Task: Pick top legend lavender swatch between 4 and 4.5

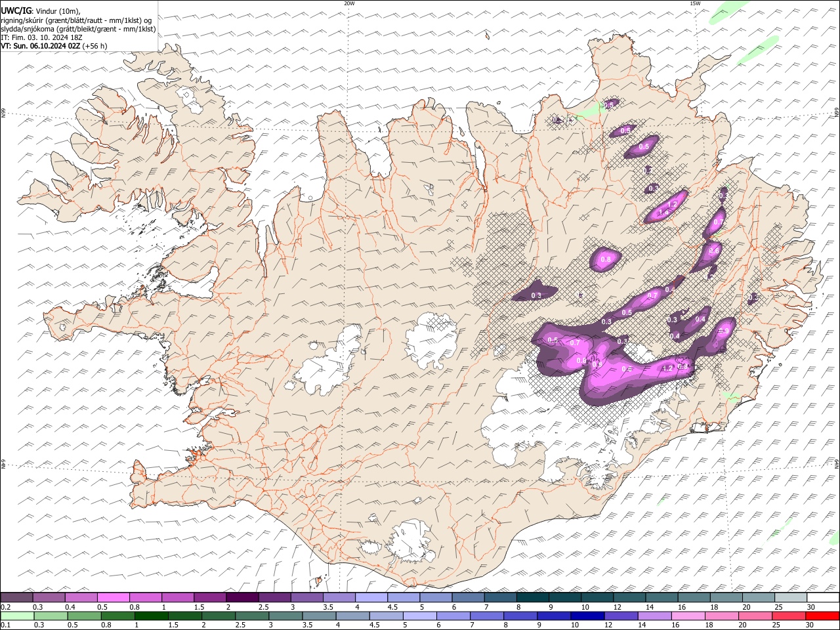Action: pos(371,598)
